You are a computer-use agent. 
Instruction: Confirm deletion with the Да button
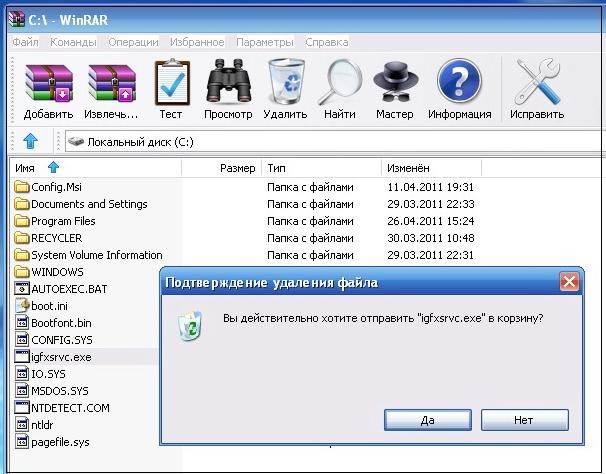click(x=428, y=420)
